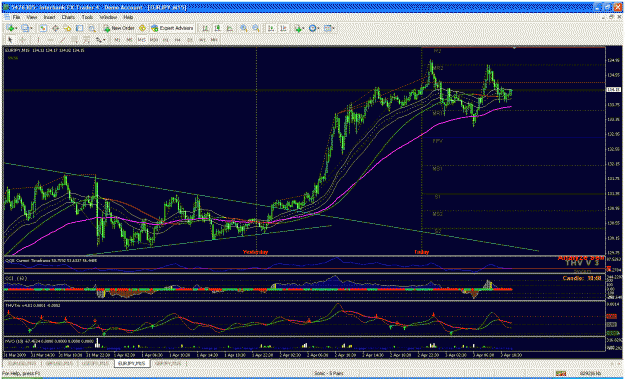Click the 'Candle:' countdown timer text
Viewport: 625px width, 379px height.
click(582, 278)
